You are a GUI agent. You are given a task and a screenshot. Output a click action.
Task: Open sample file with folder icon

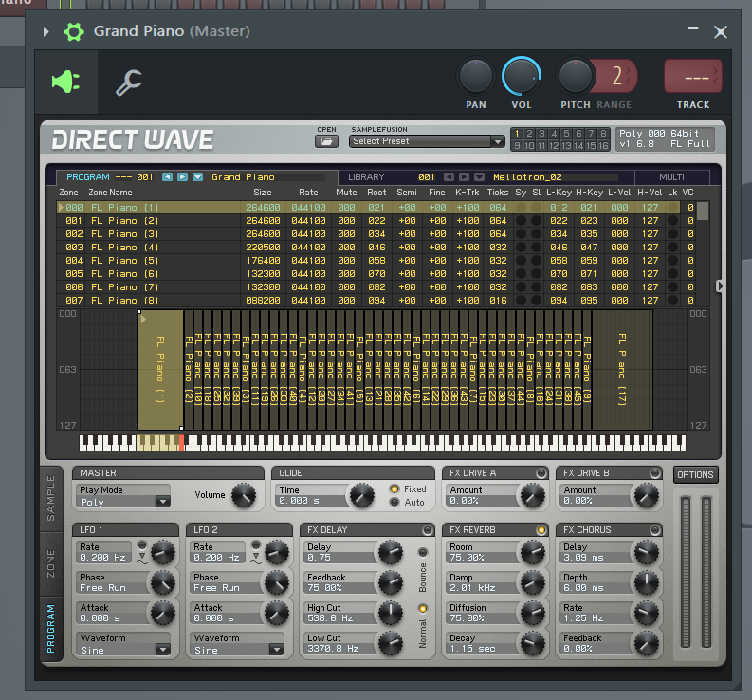click(326, 141)
